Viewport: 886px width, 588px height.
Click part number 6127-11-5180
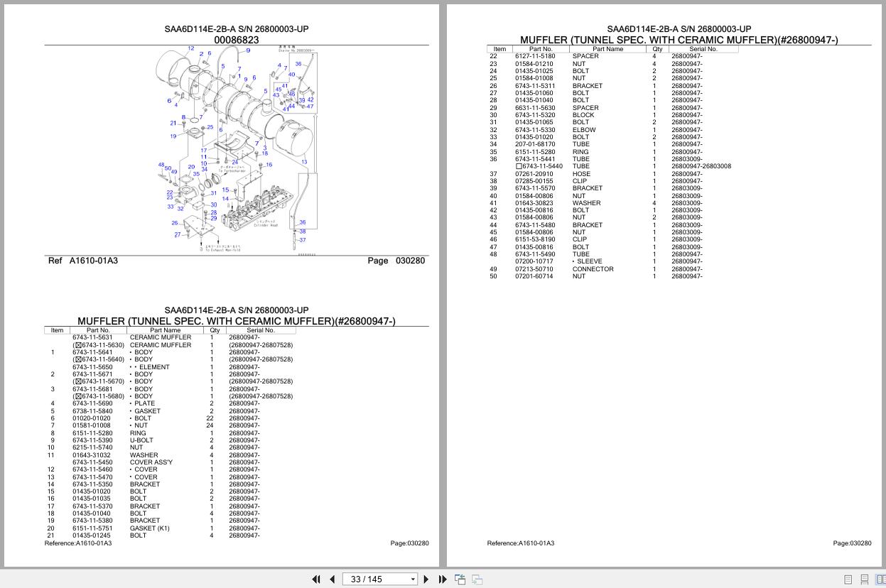[x=535, y=56]
